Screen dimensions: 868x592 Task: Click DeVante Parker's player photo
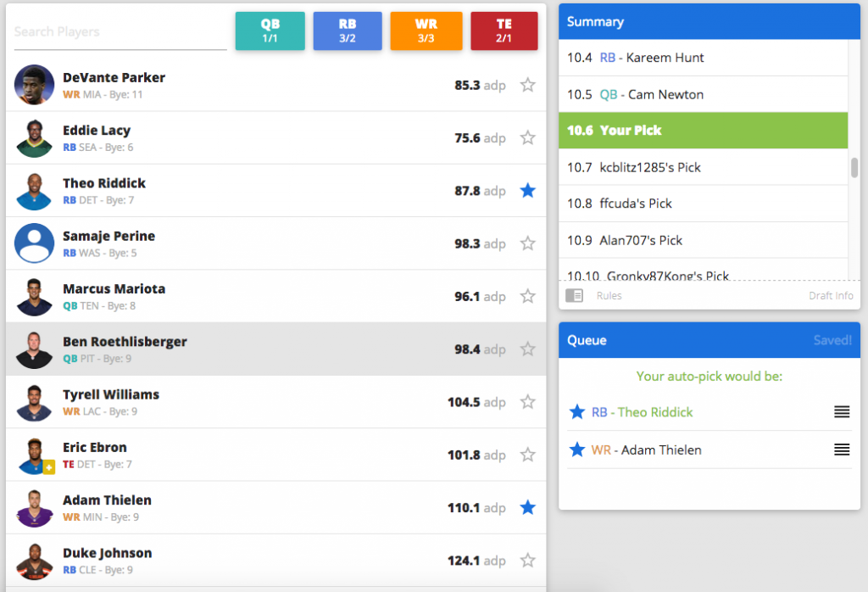coord(34,85)
